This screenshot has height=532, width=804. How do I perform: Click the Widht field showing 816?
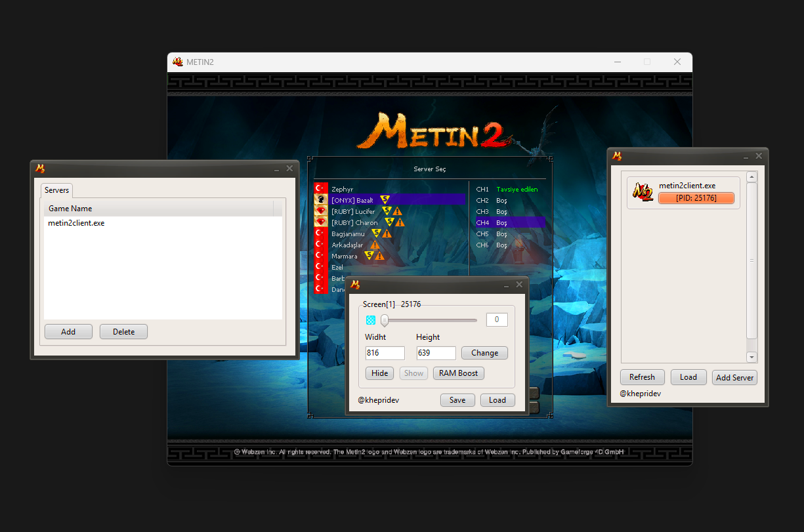pos(385,352)
